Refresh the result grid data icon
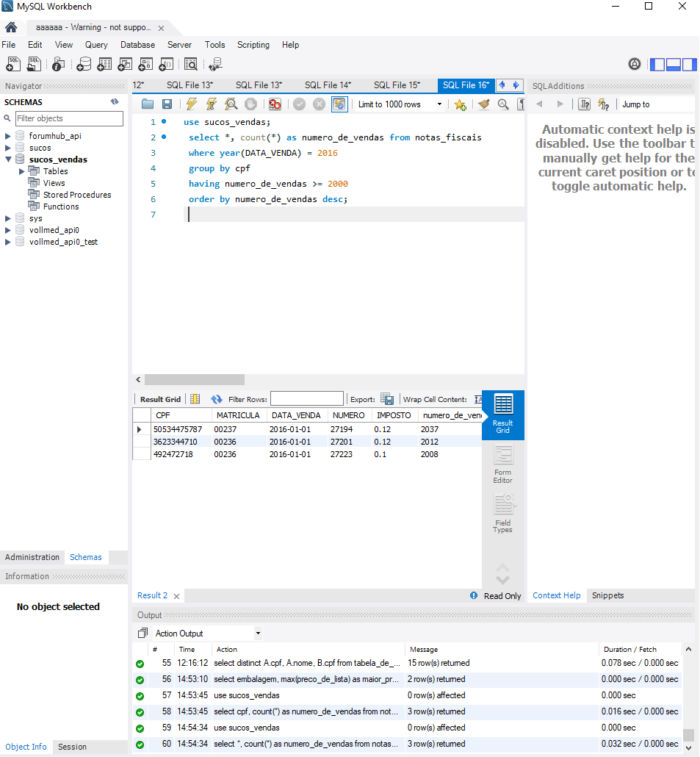 [217, 399]
